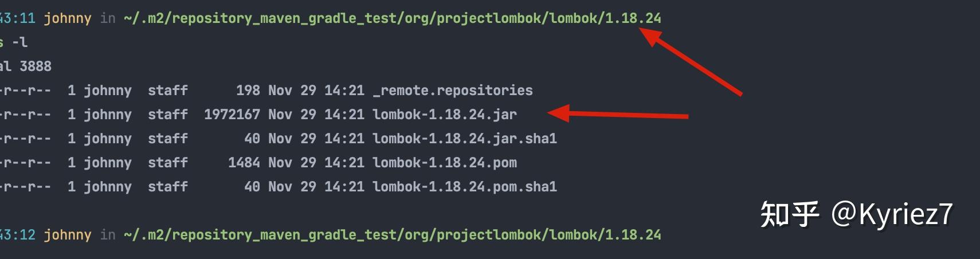Viewport: 980px width, 259px height.
Task: Click the directory path in the top prompt
Action: [392, 18]
